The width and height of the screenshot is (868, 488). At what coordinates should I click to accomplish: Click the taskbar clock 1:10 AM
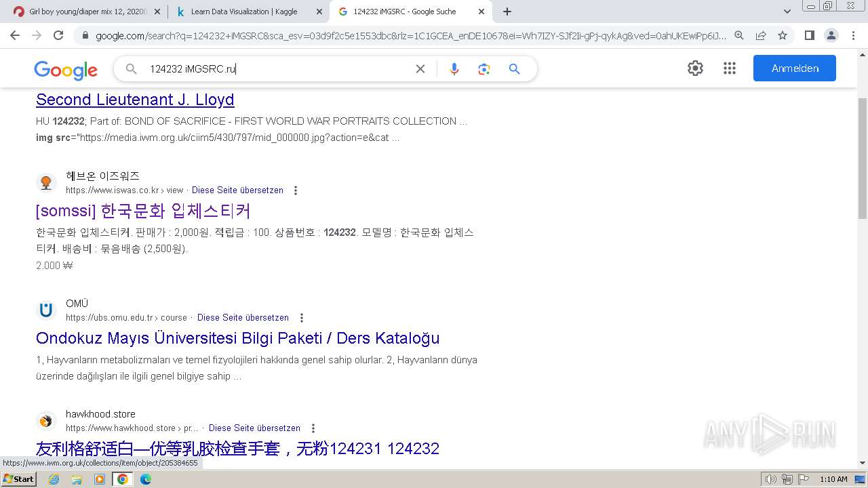(833, 479)
